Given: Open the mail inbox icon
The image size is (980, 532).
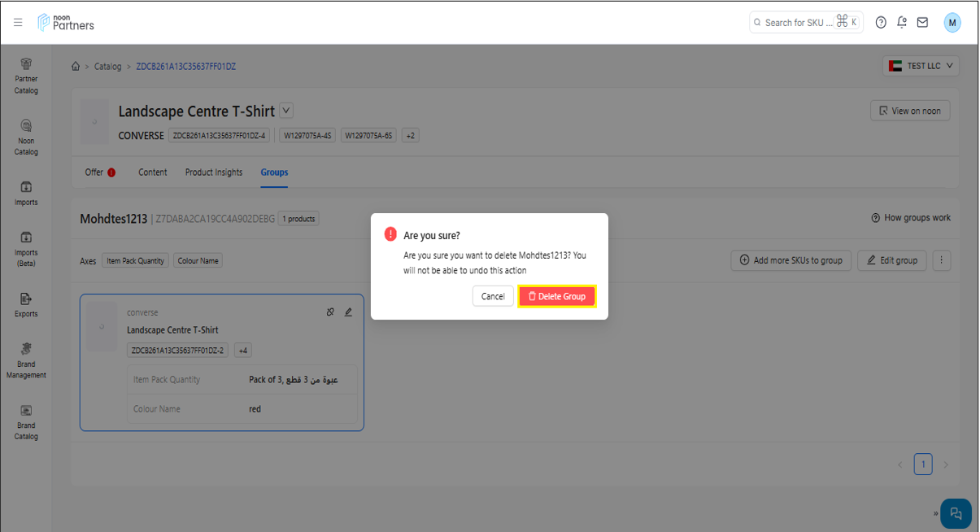Looking at the screenshot, I should coord(922,23).
